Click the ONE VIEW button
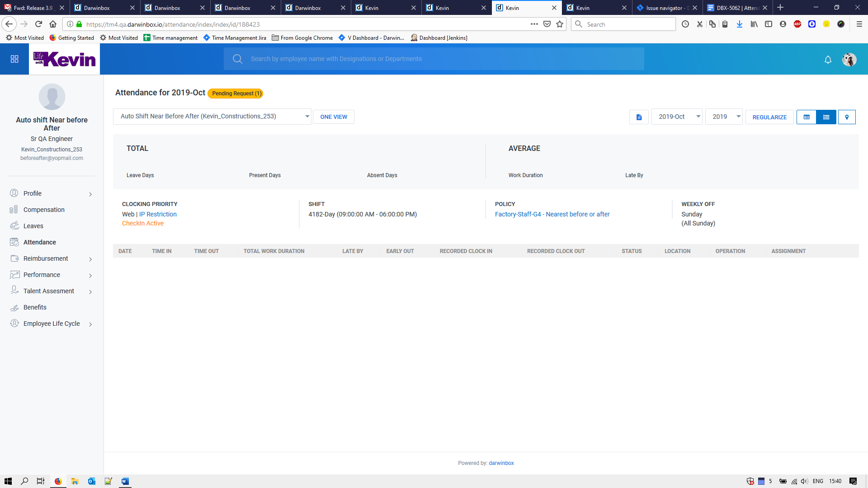This screenshot has height=488, width=868. coord(334,117)
